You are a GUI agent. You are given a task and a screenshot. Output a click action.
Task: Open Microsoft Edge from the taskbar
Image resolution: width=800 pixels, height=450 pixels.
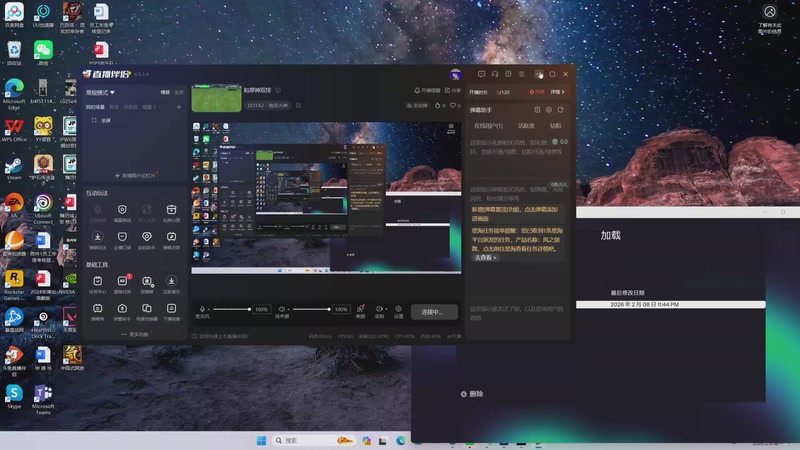[x=401, y=440]
